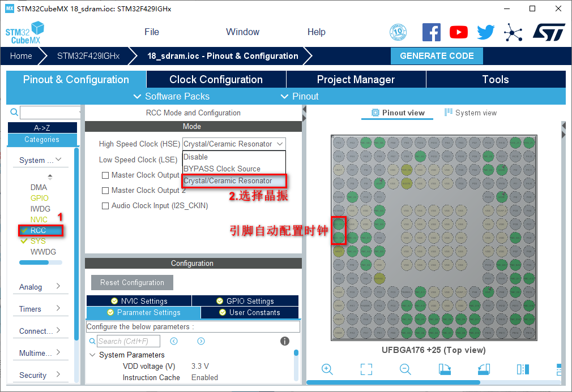Click the parameter info icon
The image size is (572, 392).
285,341
